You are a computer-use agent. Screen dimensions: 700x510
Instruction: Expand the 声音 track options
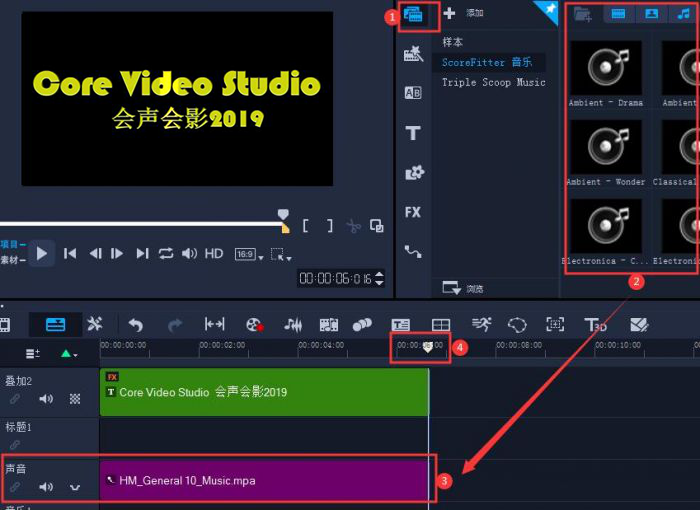click(75, 487)
